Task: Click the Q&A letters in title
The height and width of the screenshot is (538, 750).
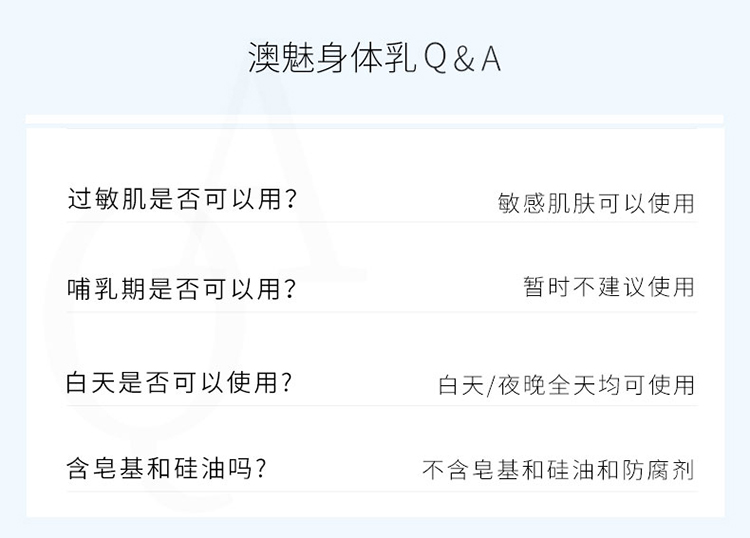Action: 462,59
